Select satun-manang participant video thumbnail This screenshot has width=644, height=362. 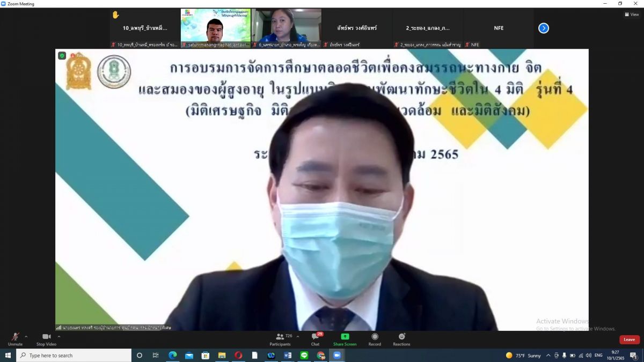coord(215,28)
